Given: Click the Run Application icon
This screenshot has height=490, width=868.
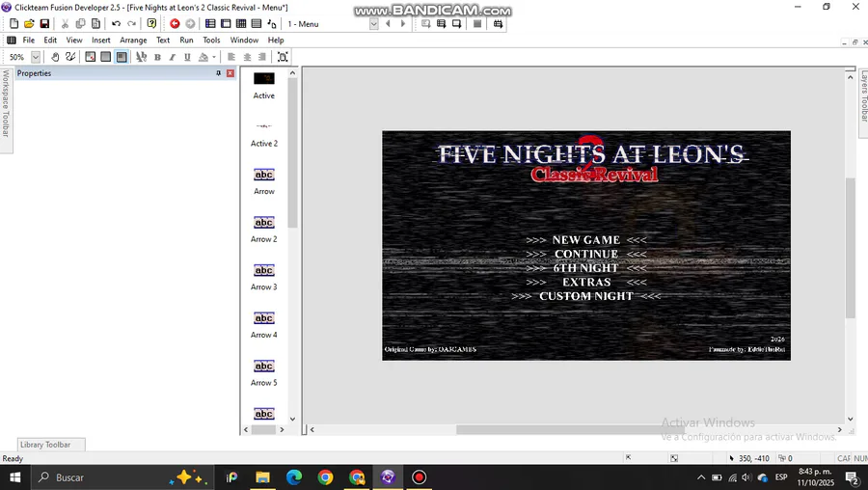Looking at the screenshot, I should click(x=441, y=24).
